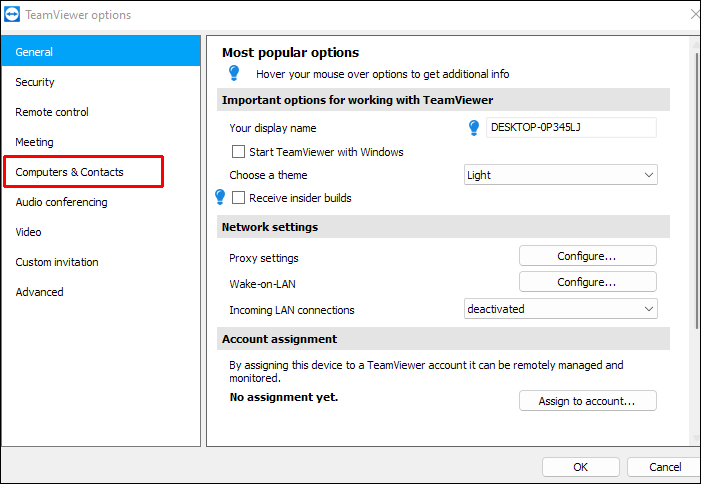Viewport: 701px width, 484px height.
Task: Click the TeamViewer logo in title bar
Action: (14, 15)
